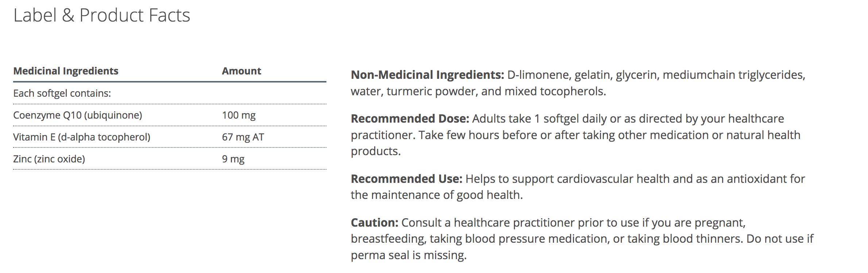This screenshot has width=868, height=273.
Task: Select Vitamin E (d-alpha tocopherol) row
Action: click(x=170, y=137)
